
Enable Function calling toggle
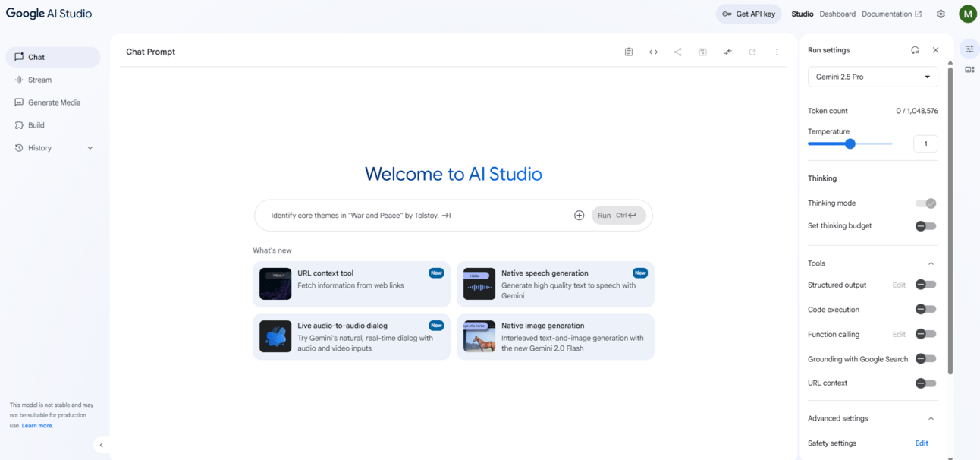pyautogui.click(x=925, y=334)
